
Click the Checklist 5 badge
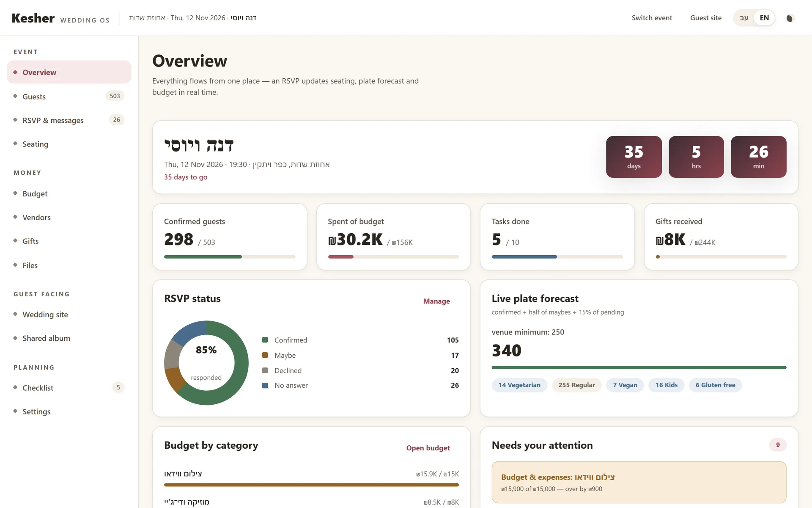click(118, 387)
